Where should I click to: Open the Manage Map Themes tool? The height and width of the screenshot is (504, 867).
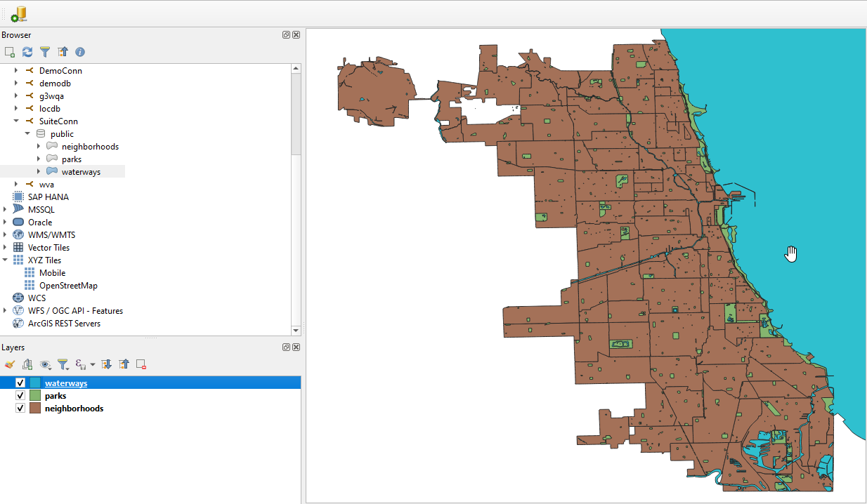(x=45, y=364)
